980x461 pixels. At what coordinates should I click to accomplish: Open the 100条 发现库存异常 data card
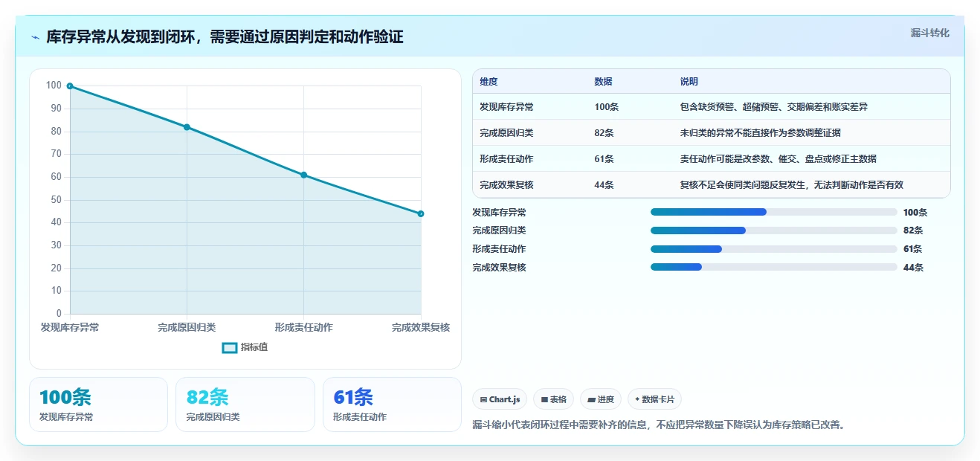coord(98,404)
